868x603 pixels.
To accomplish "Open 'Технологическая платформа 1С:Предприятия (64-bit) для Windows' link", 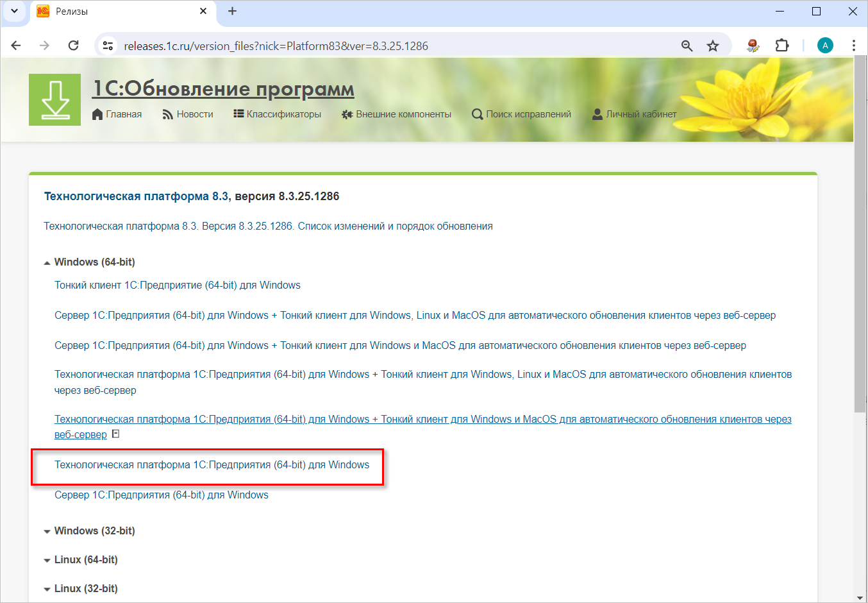I will (x=212, y=464).
